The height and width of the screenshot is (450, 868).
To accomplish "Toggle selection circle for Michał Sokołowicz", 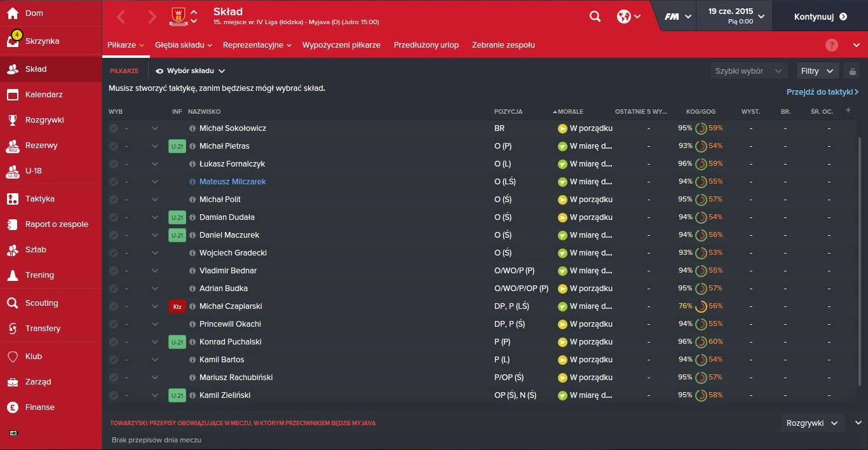I will pos(114,128).
